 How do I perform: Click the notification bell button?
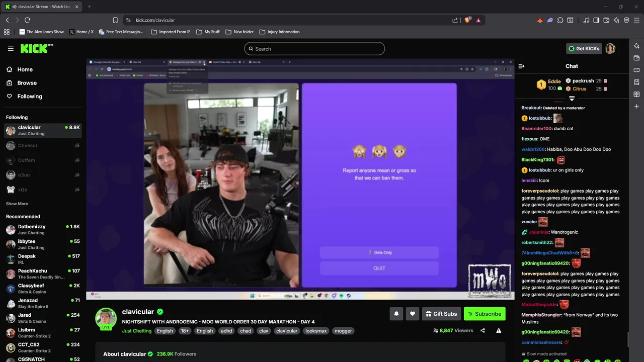(x=396, y=314)
